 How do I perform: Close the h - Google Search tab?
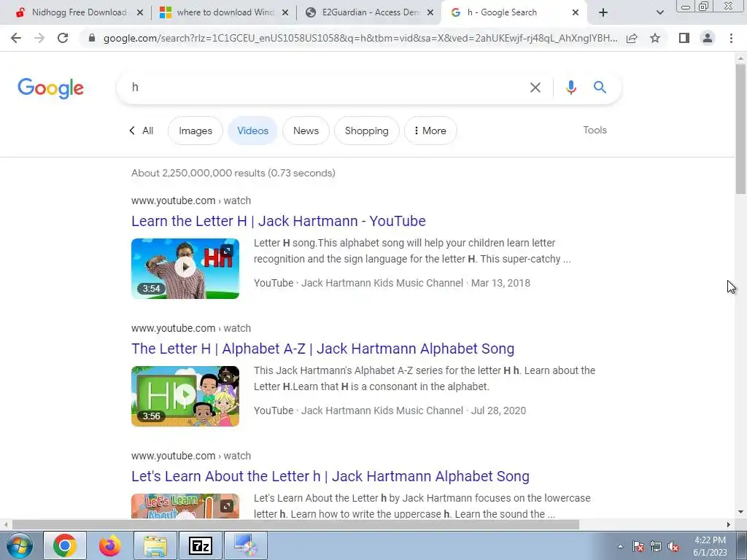pos(576,12)
